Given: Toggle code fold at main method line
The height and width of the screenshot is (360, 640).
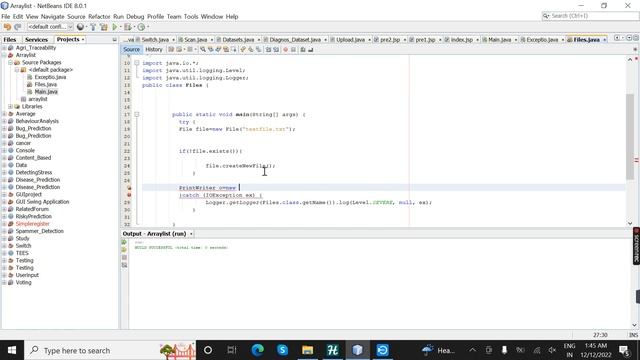Looking at the screenshot, I should [x=137, y=114].
